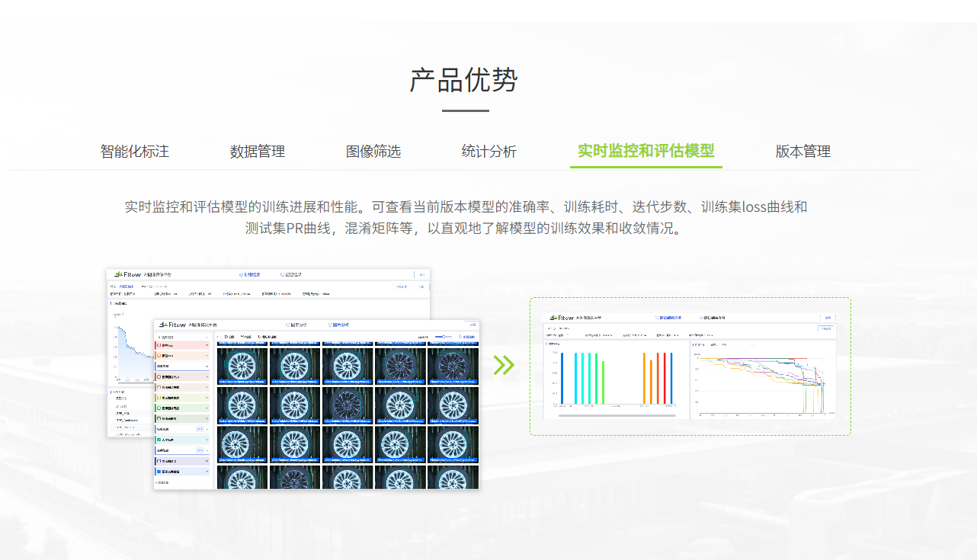Click the description line starting with 测试集PR曲线
The height and width of the screenshot is (560, 977).
(463, 228)
